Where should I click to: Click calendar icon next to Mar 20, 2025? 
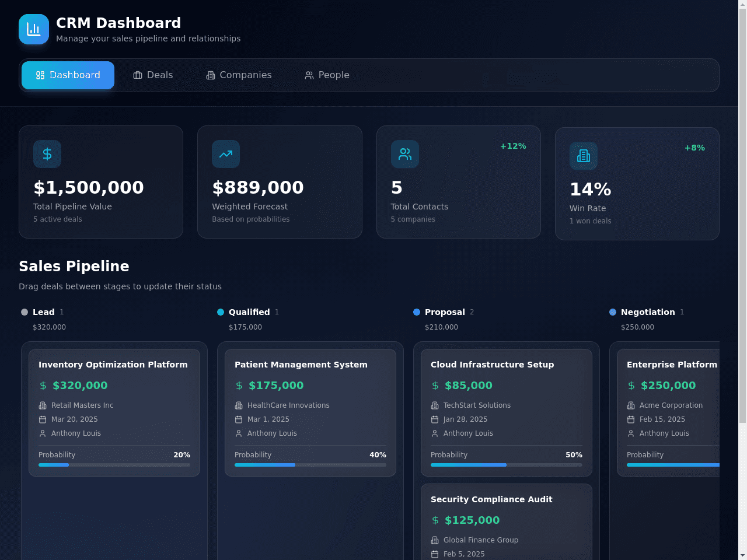click(43, 419)
